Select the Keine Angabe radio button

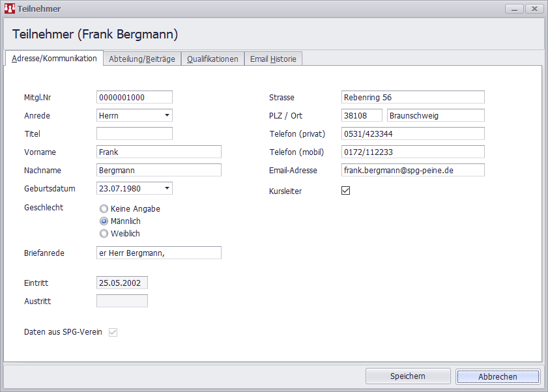104,208
